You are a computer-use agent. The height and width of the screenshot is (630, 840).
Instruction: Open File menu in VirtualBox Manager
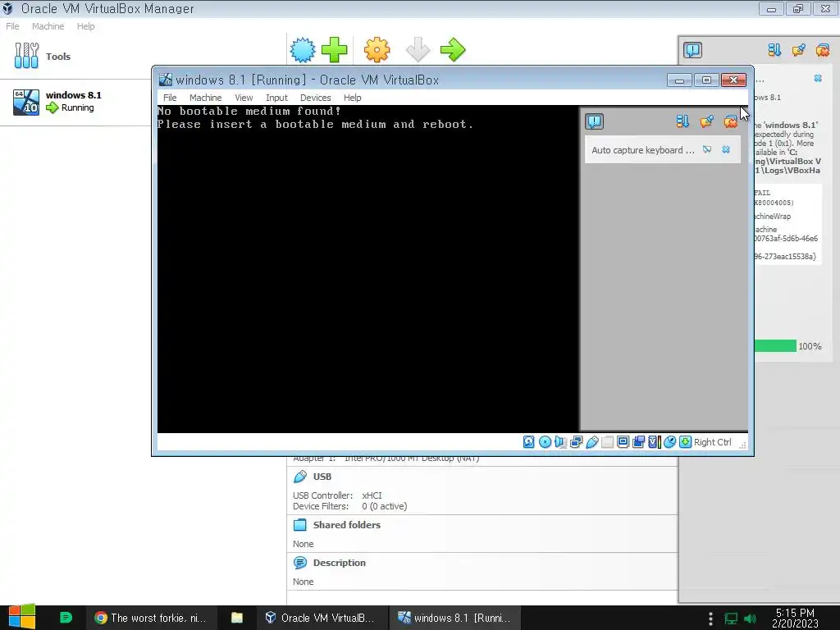[x=12, y=26]
